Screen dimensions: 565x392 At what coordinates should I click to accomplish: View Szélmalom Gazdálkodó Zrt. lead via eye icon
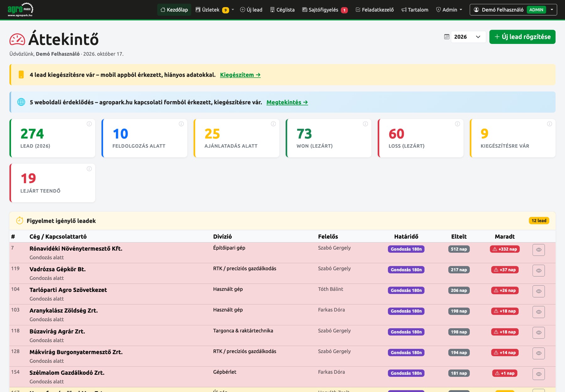click(x=539, y=374)
